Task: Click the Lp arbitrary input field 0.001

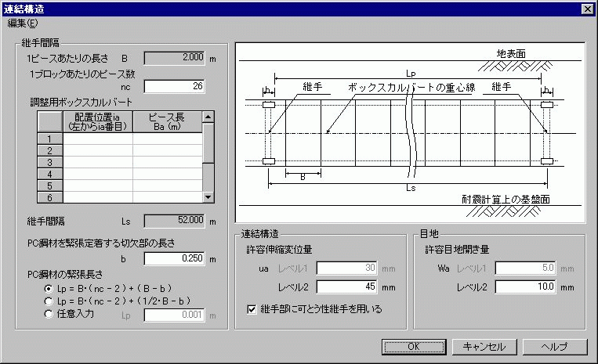Action: coord(174,315)
